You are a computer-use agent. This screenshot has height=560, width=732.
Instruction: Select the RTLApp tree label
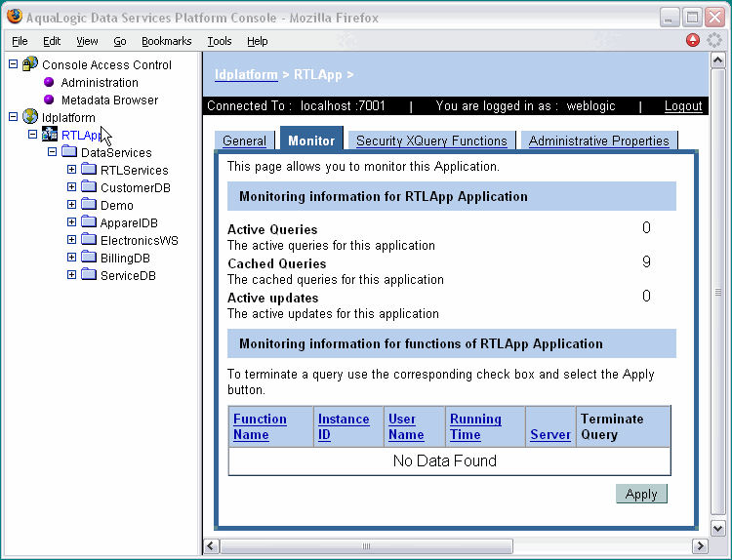click(81, 135)
